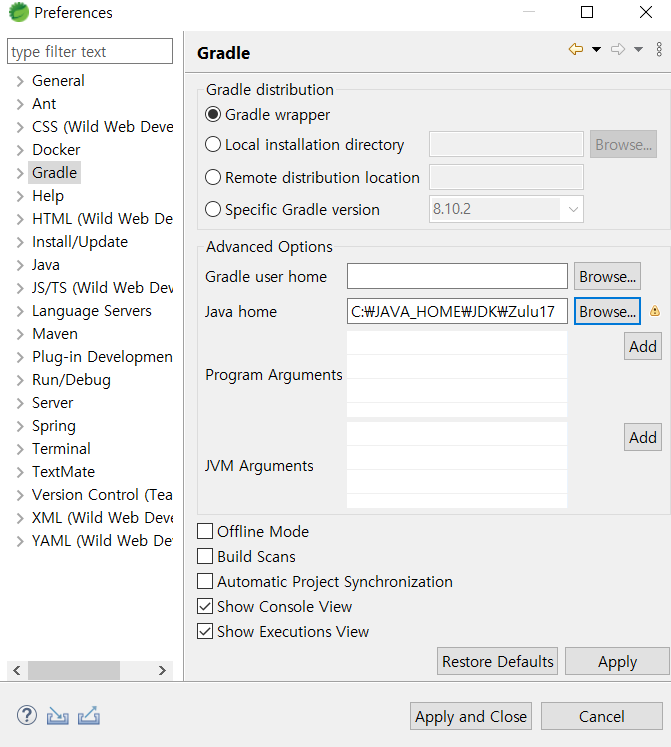Uncheck Show Console View
The image size is (671, 747).
pyautogui.click(x=205, y=606)
